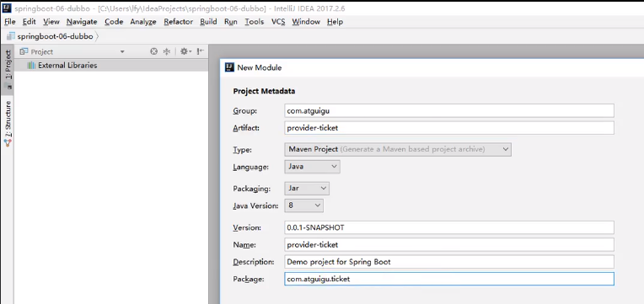
Task: Open the Edit menu
Action: point(30,22)
